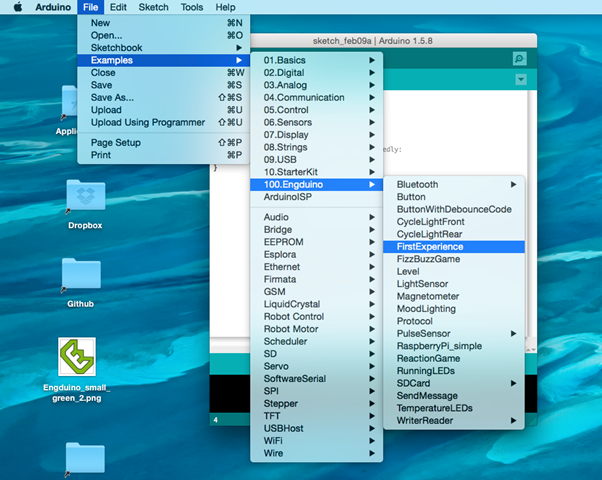The width and height of the screenshot is (602, 480).
Task: Open the Button Engduino example
Action: 454,197
